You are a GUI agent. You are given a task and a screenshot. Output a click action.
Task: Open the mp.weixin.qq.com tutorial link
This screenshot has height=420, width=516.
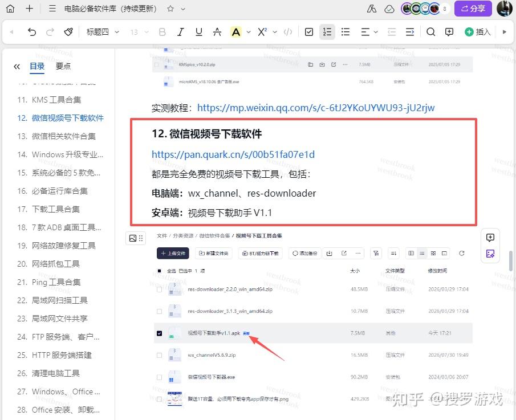point(316,108)
